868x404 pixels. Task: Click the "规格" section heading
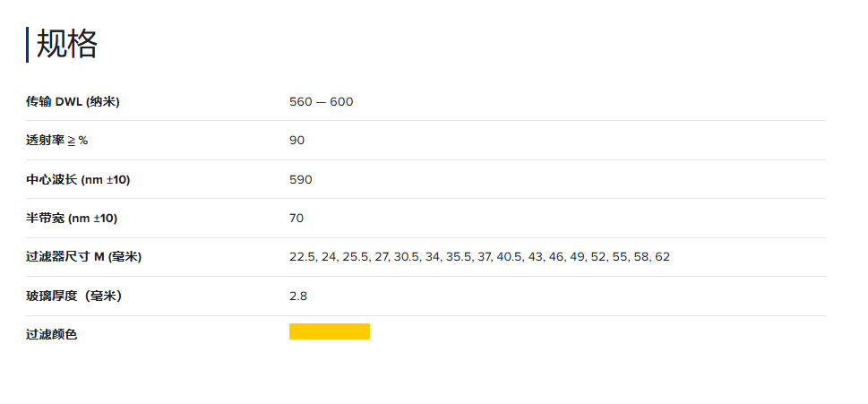coord(66,44)
